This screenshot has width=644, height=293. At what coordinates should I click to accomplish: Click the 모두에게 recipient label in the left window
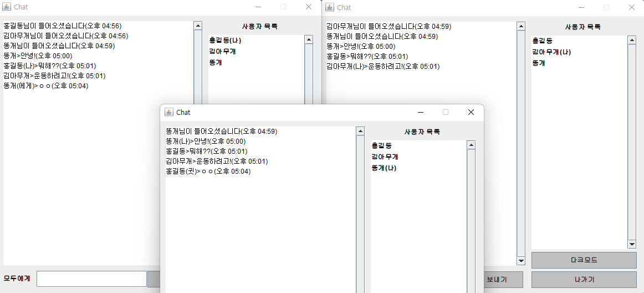click(17, 278)
